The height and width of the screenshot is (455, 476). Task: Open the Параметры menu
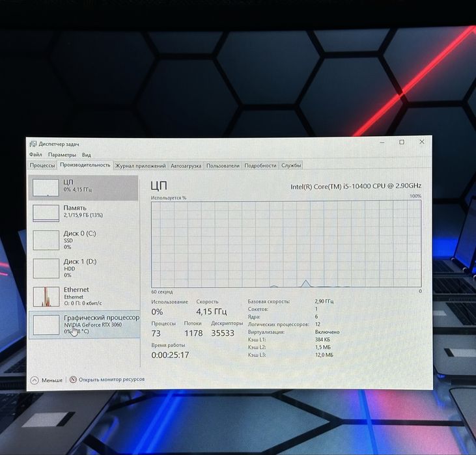click(x=62, y=155)
